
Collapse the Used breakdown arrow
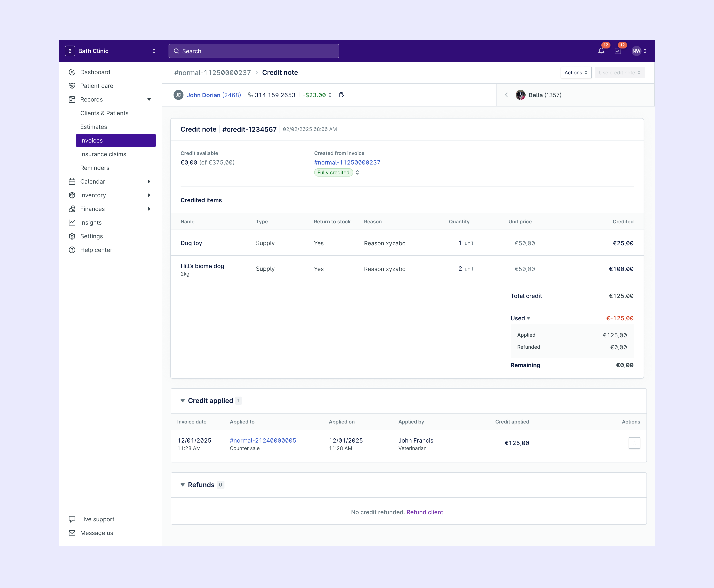[528, 318]
